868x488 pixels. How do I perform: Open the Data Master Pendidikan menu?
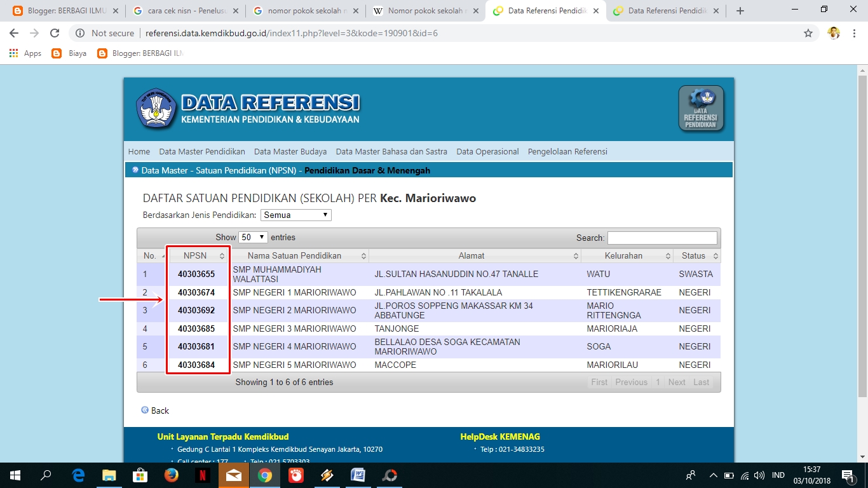coord(201,151)
